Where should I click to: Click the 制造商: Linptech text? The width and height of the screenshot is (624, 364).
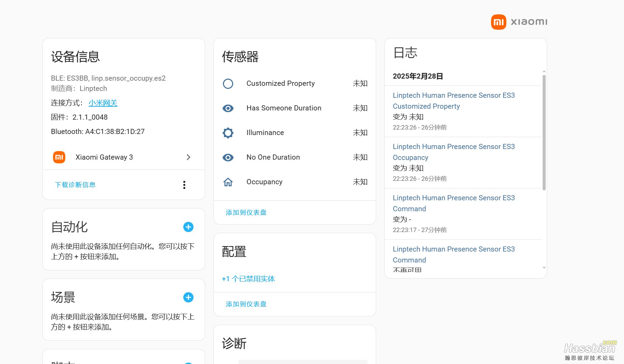pos(79,89)
